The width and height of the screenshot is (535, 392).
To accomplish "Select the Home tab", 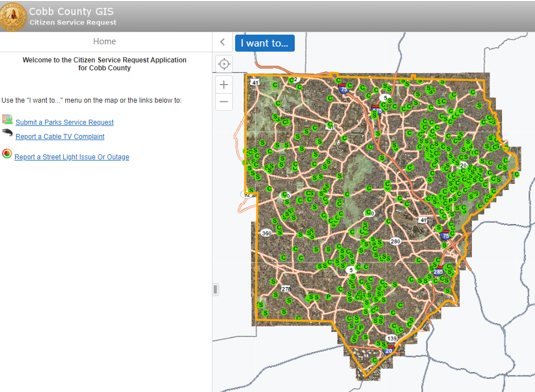I will (105, 41).
